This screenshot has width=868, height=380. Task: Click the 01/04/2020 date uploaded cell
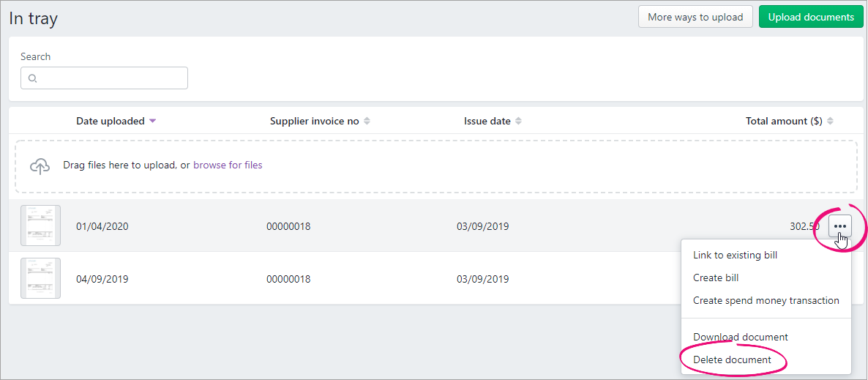(102, 226)
